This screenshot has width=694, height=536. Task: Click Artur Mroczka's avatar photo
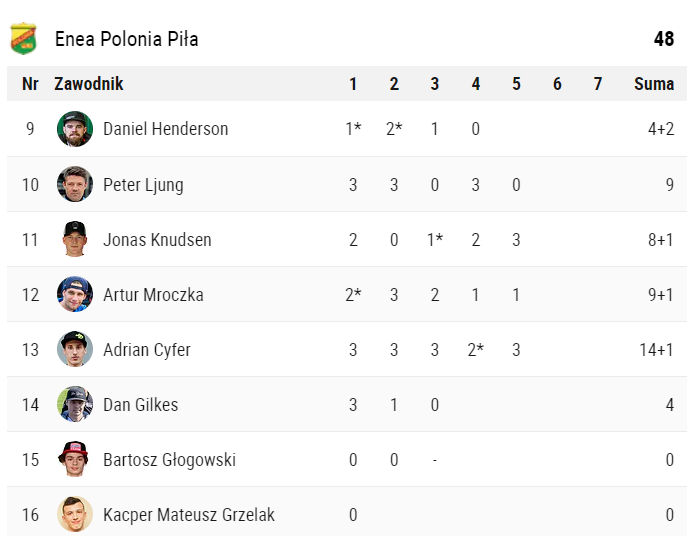tap(75, 295)
